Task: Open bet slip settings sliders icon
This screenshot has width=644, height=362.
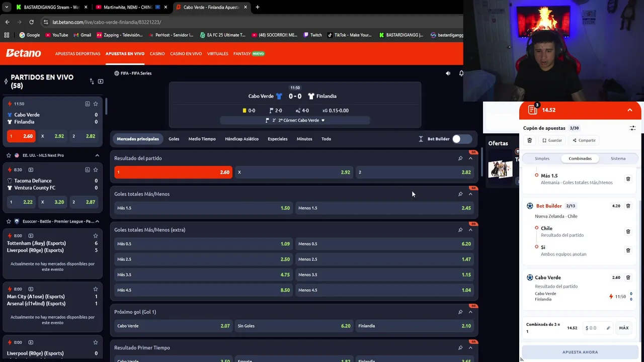Action: click(632, 128)
